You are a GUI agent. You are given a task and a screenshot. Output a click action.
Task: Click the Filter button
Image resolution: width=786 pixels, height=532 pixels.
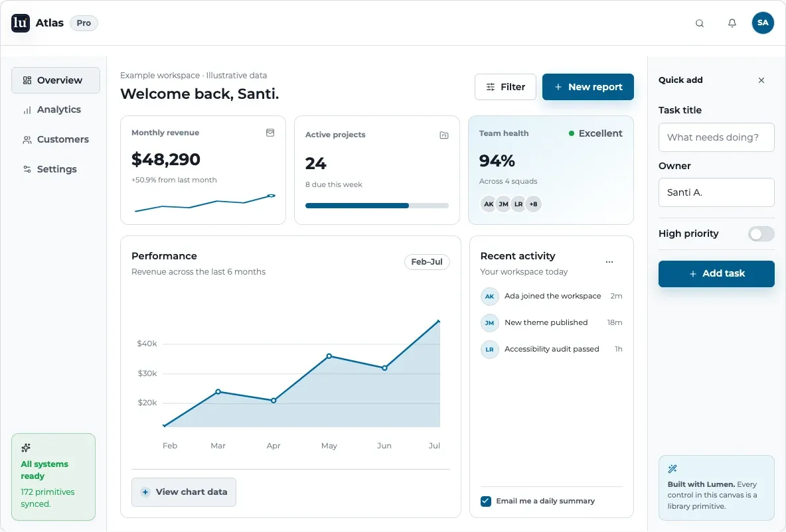pos(505,87)
